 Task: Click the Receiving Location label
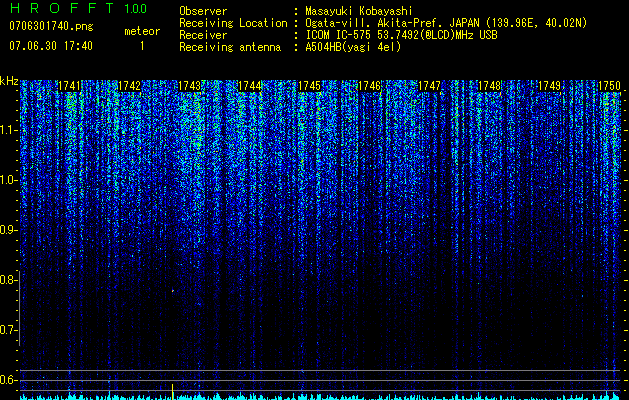[233, 23]
